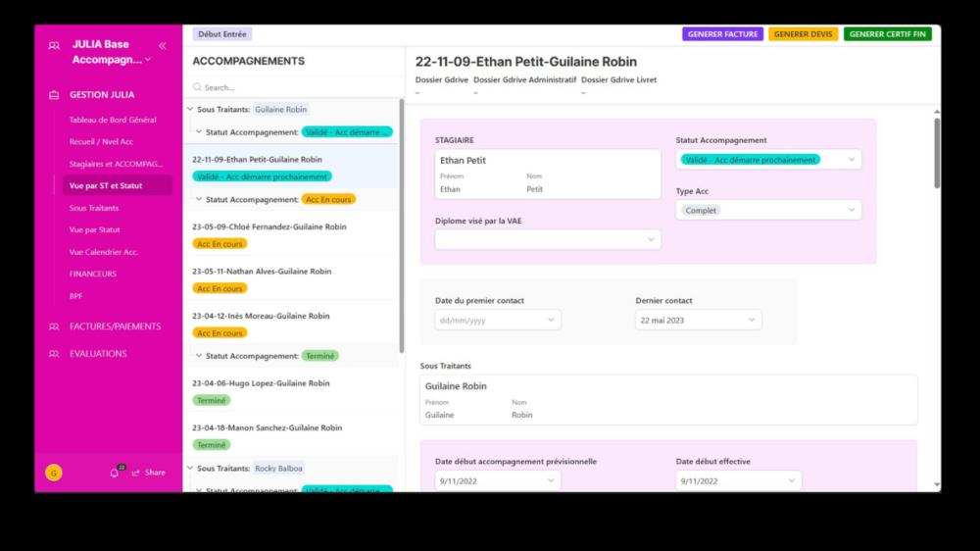Generate invoice with GENERER FACTURE
980x551 pixels.
722,34
